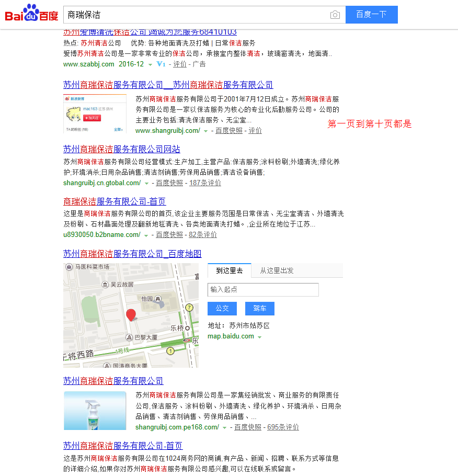The width and height of the screenshot is (458, 476).
Task: Click the 输入起点 input field
Action: [x=263, y=290]
